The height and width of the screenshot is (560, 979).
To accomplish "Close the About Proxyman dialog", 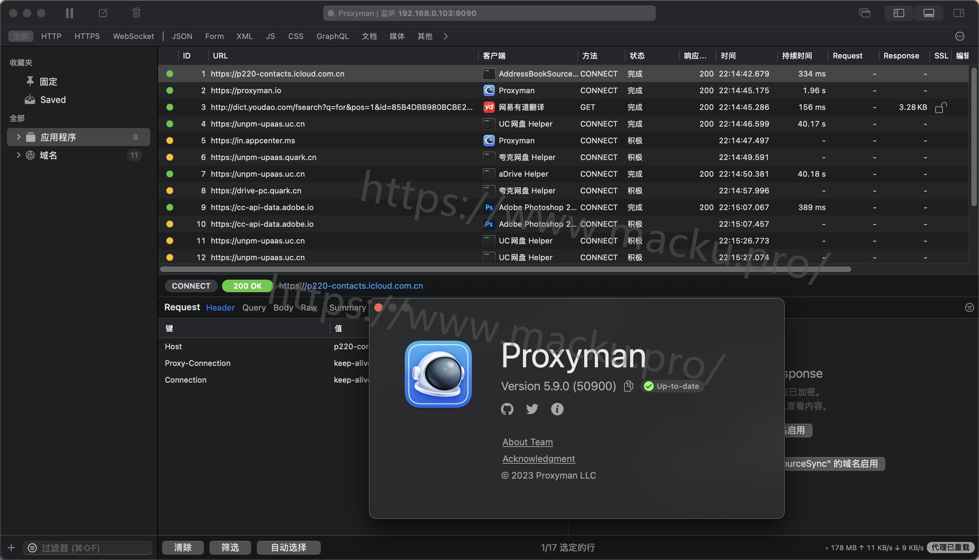I will (x=379, y=307).
